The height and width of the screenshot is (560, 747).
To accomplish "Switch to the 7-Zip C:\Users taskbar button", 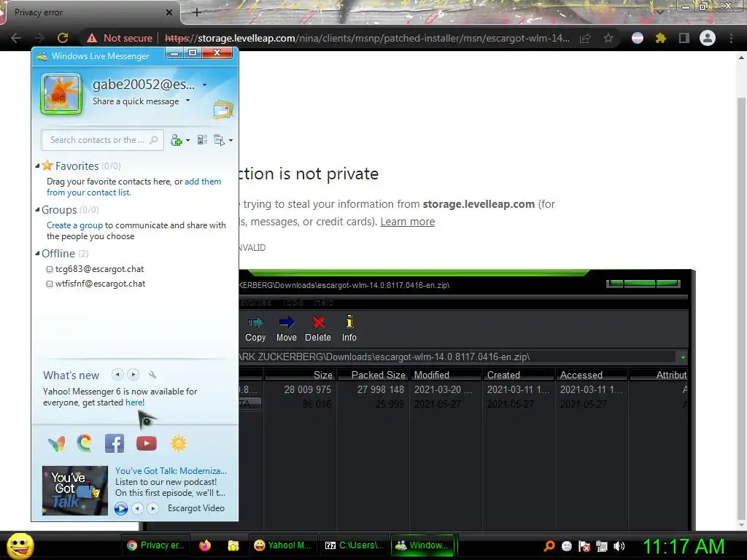I will point(354,545).
